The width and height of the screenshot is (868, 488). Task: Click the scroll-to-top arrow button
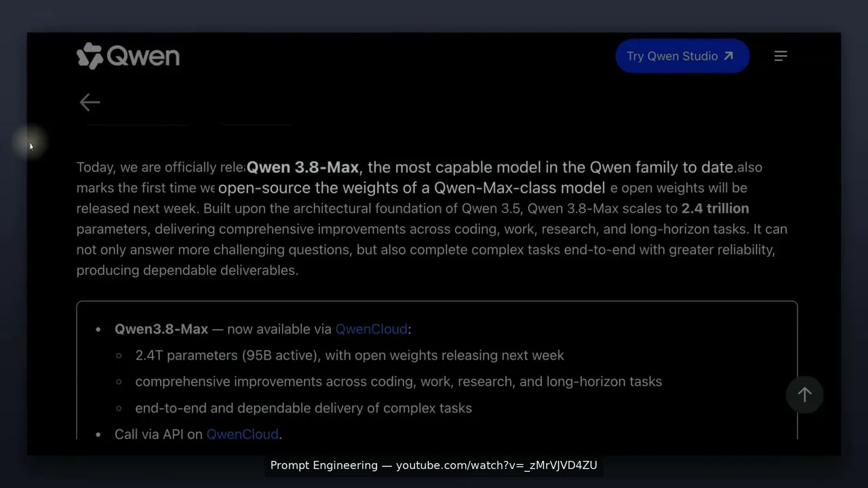click(804, 394)
